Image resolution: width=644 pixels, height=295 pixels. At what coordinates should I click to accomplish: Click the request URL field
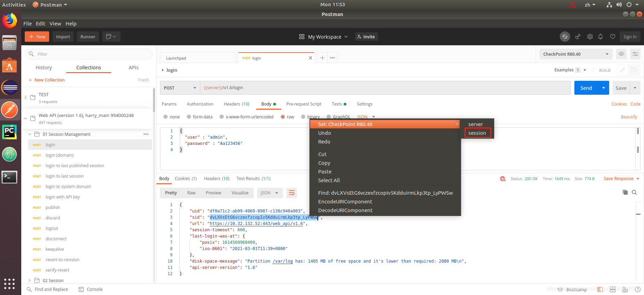(385, 88)
